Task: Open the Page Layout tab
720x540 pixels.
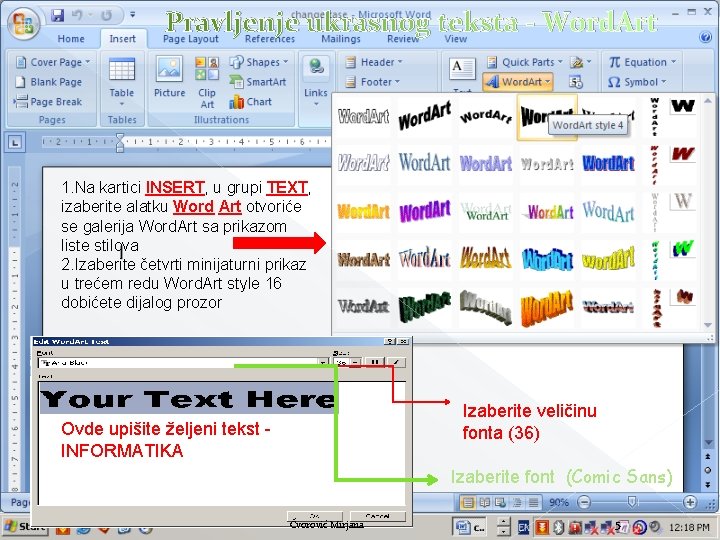Action: 191,39
